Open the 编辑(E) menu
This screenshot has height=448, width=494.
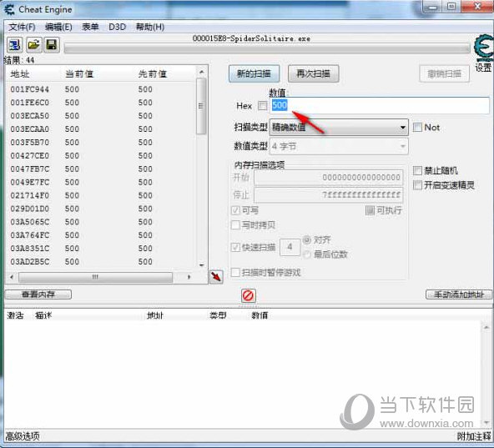(x=58, y=27)
